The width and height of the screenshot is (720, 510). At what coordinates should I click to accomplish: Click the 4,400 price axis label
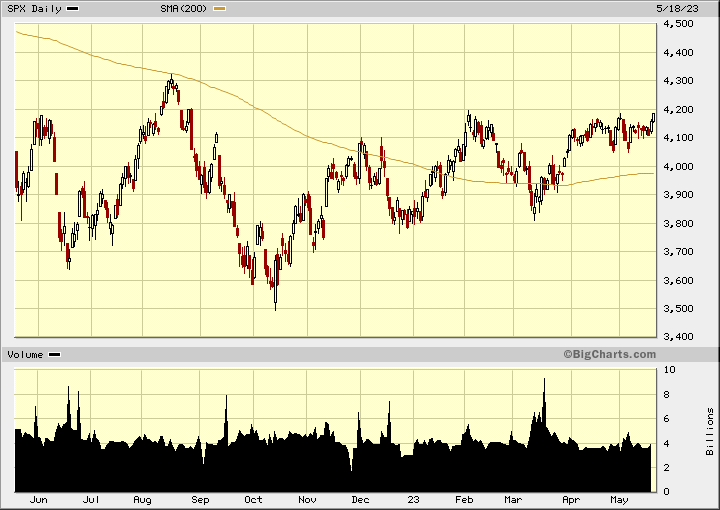coord(678,52)
